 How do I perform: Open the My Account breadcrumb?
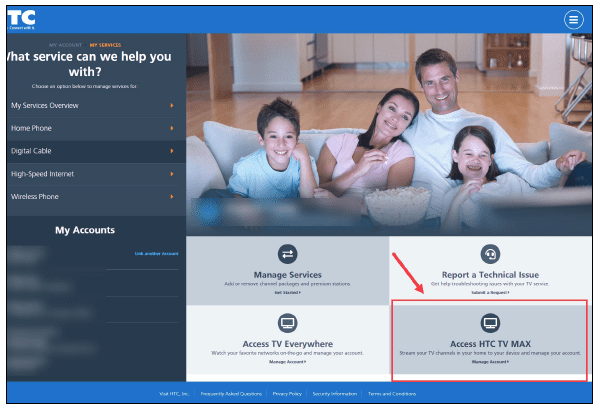click(65, 45)
